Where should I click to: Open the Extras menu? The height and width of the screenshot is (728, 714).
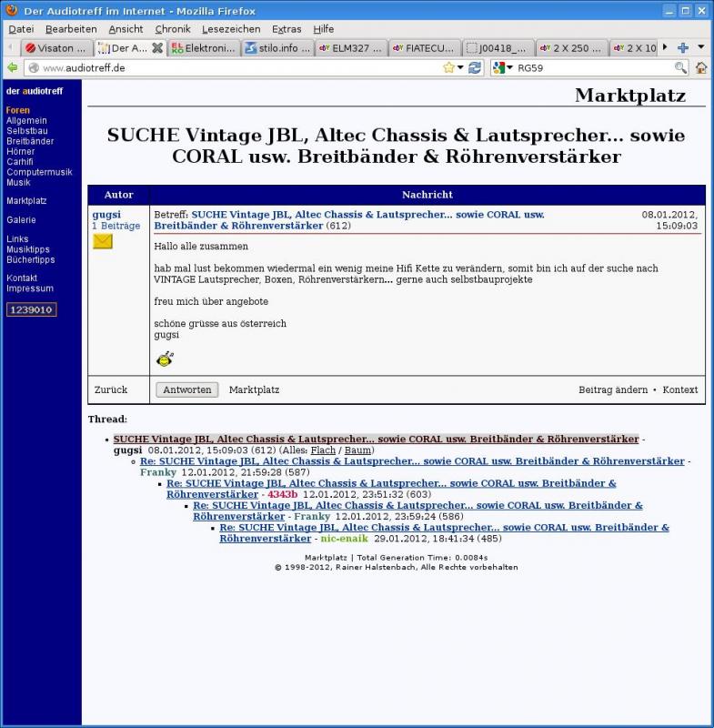[x=287, y=29]
